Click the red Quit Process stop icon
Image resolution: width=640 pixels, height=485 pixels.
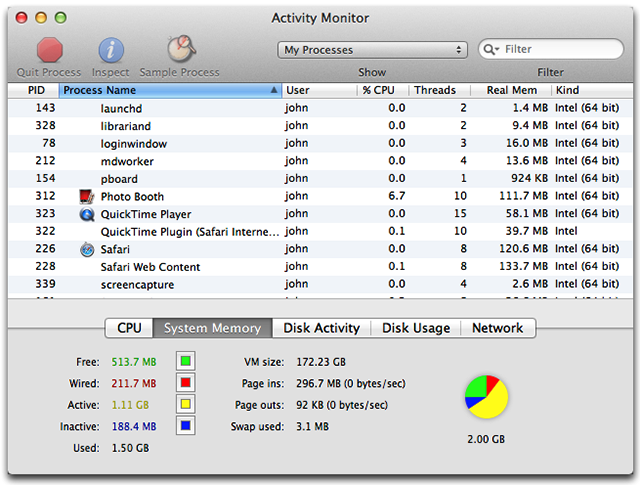pos(49,50)
